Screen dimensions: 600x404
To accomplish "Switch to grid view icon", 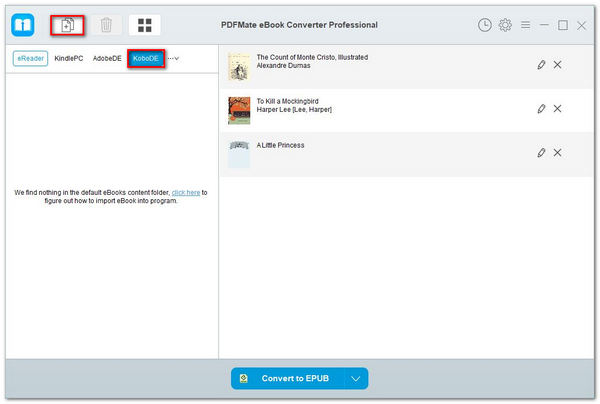I will point(145,25).
